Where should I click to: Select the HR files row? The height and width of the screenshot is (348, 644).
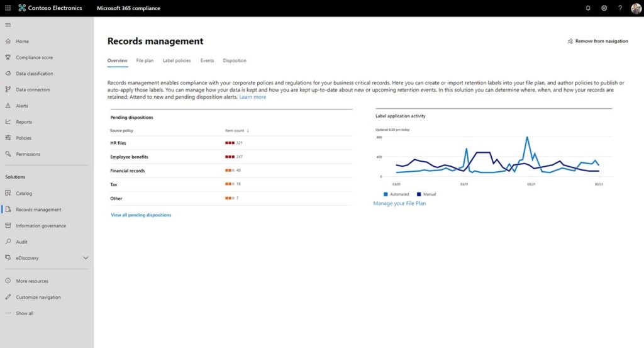coord(118,143)
